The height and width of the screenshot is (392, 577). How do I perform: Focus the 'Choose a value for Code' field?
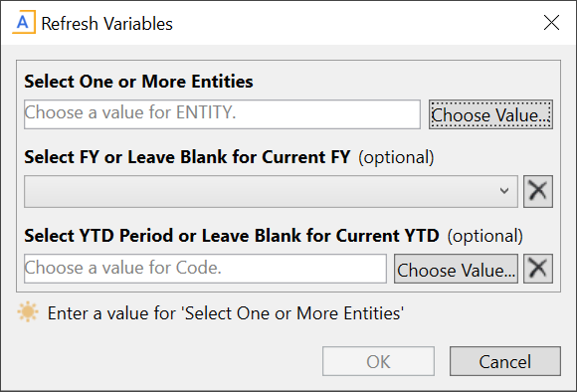coord(205,269)
